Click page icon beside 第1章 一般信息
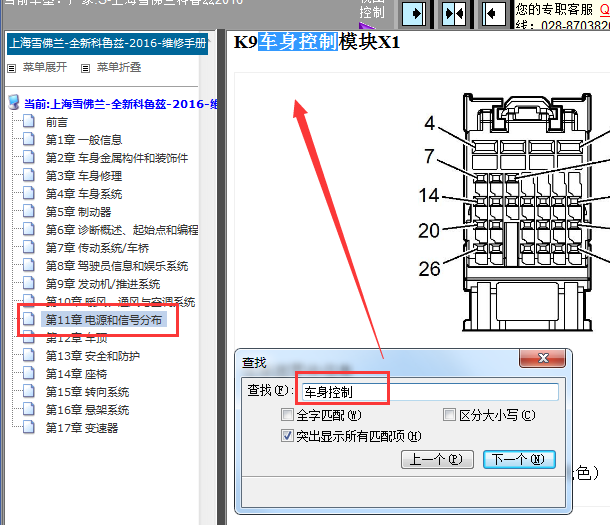The height and width of the screenshot is (525, 610). click(x=29, y=139)
